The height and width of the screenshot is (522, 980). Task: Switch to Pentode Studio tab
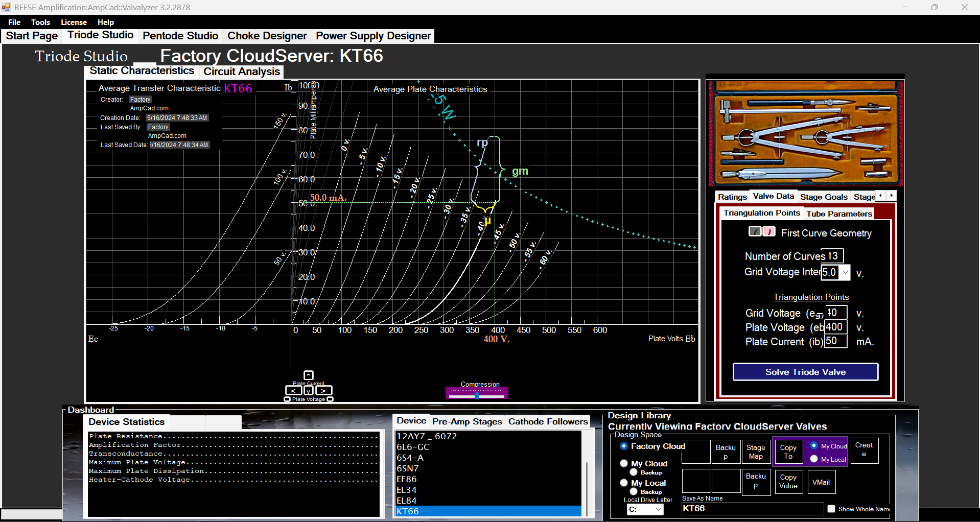click(180, 36)
